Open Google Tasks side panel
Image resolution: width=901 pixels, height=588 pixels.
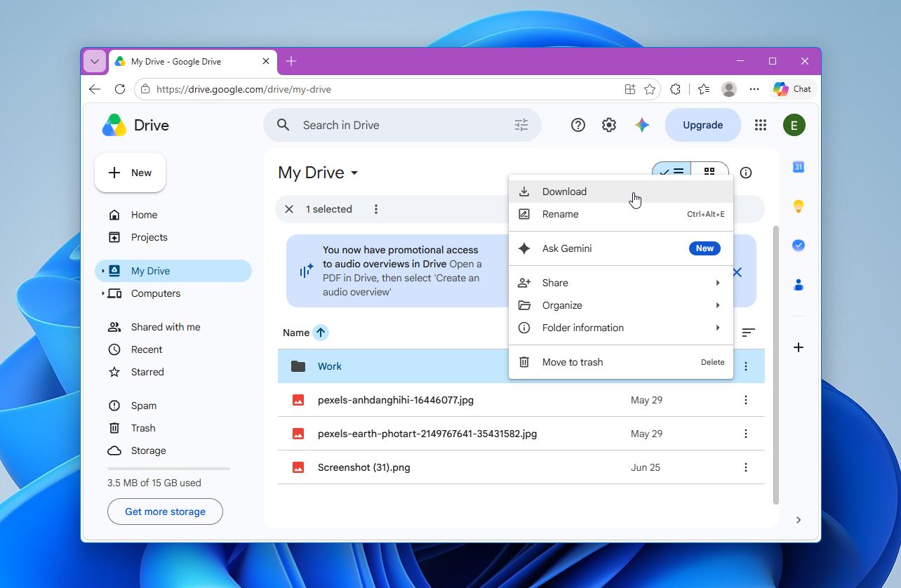point(798,246)
